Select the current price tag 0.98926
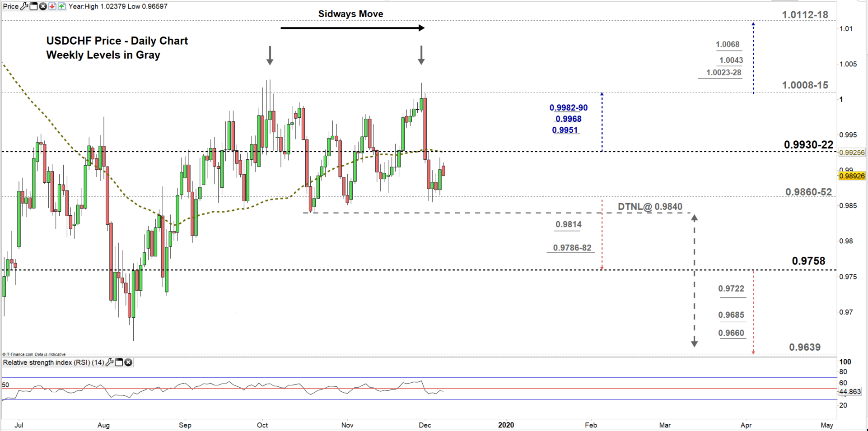Viewport: 868px width, 431px height. click(852, 176)
